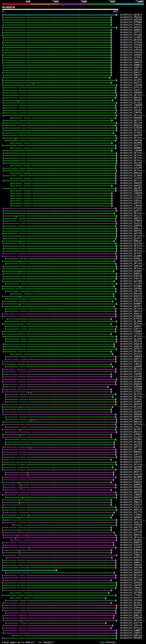Open hit UniRef100_B7ENR4

click(131, 22)
